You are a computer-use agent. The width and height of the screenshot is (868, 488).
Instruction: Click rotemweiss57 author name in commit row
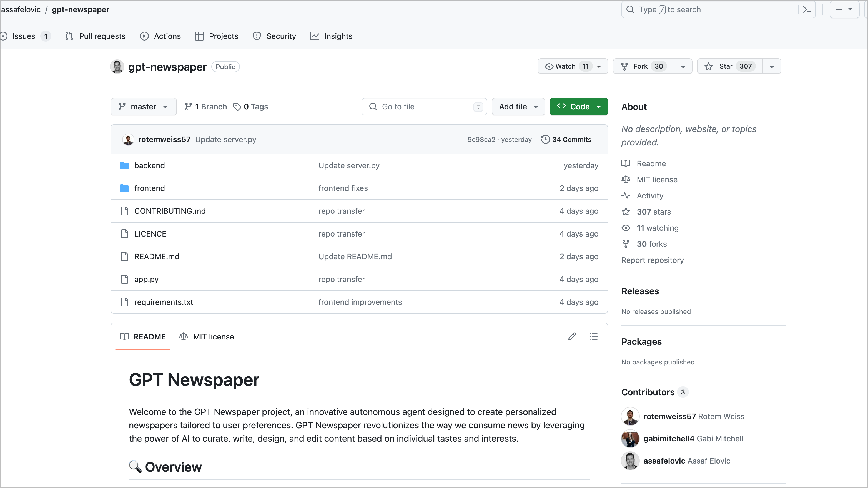coord(164,139)
